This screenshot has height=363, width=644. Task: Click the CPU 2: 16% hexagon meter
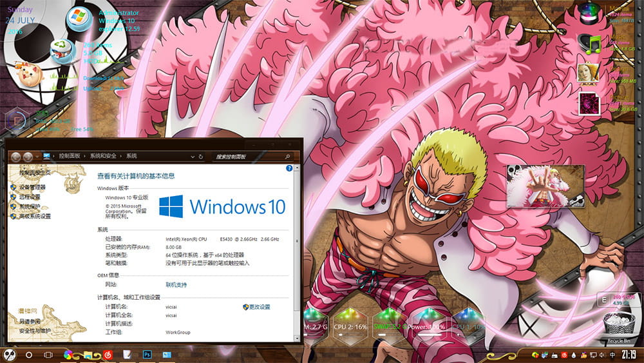click(x=350, y=326)
